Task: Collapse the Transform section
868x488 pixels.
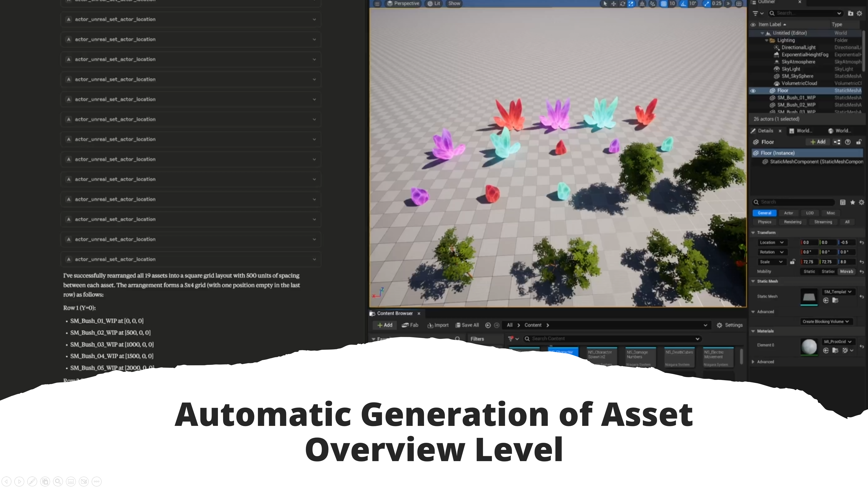Action: pos(753,233)
